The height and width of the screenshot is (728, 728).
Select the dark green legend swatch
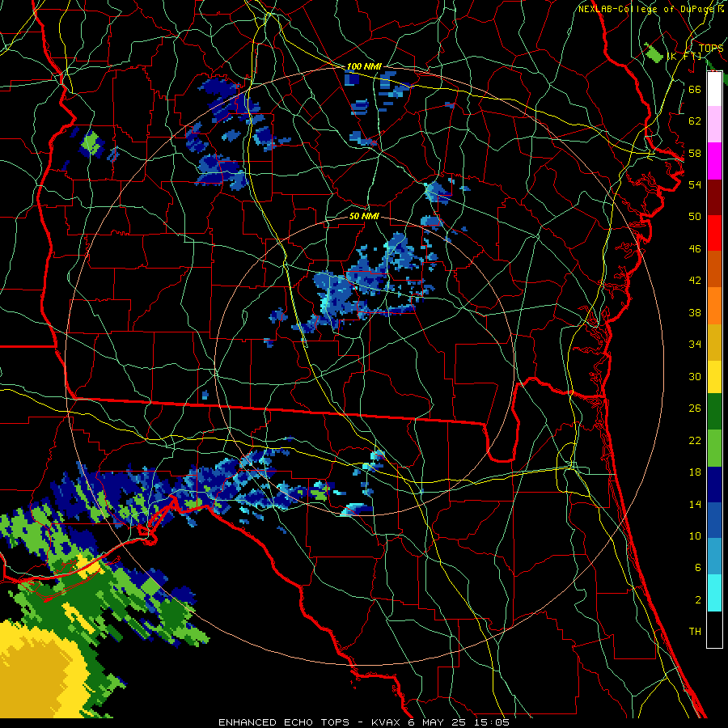714,412
